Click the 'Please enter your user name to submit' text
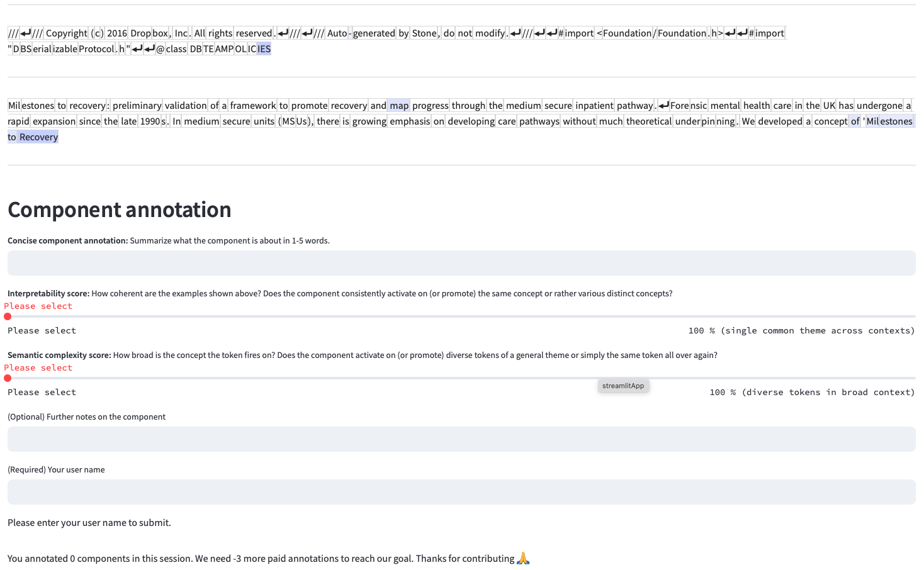Screen dimensions: 924x570 pyautogui.click(x=89, y=523)
